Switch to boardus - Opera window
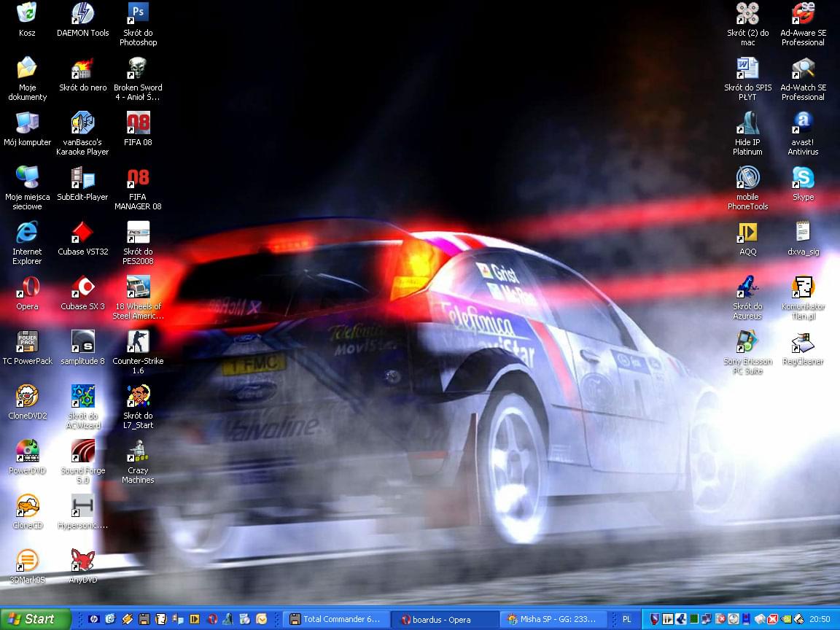 pos(444,619)
